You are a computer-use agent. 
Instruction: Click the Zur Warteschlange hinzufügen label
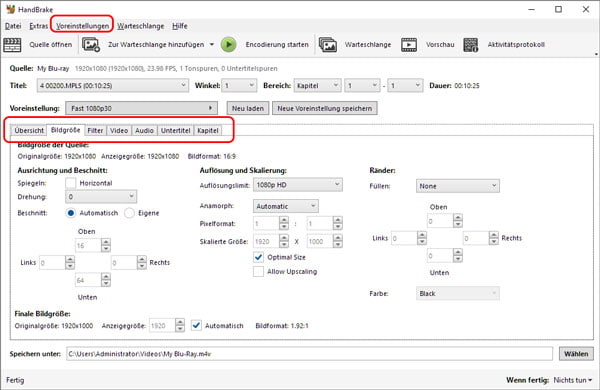click(x=156, y=45)
